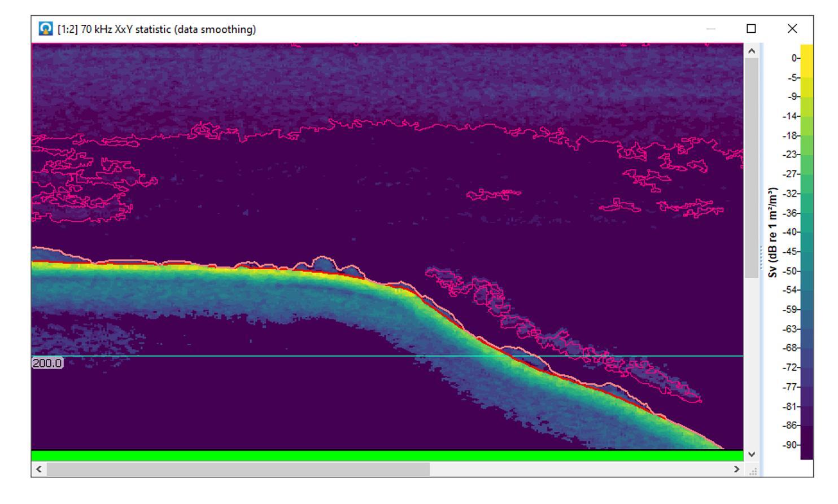Click the splitter grip beside the color legend
Viewport: 838px width, 504px height.
pos(761,258)
